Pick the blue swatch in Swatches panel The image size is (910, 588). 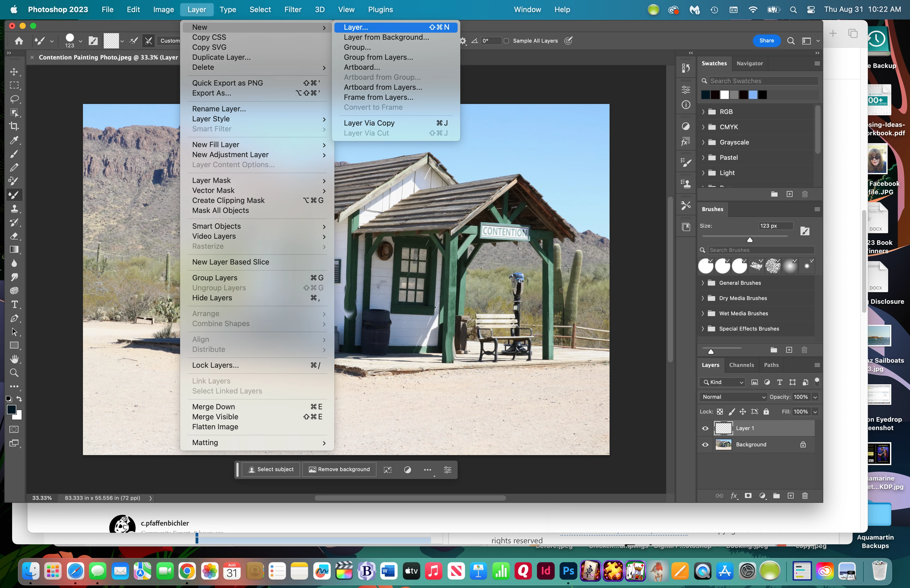[x=753, y=95]
